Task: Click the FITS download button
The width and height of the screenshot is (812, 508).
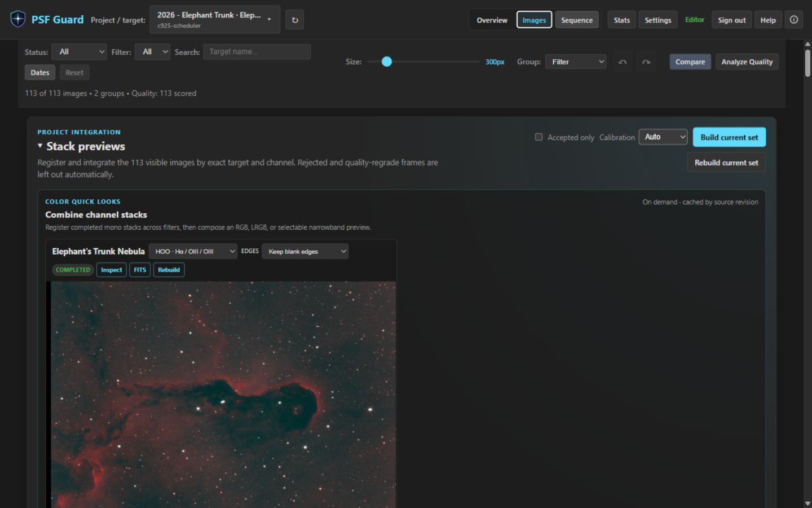Action: click(x=140, y=270)
